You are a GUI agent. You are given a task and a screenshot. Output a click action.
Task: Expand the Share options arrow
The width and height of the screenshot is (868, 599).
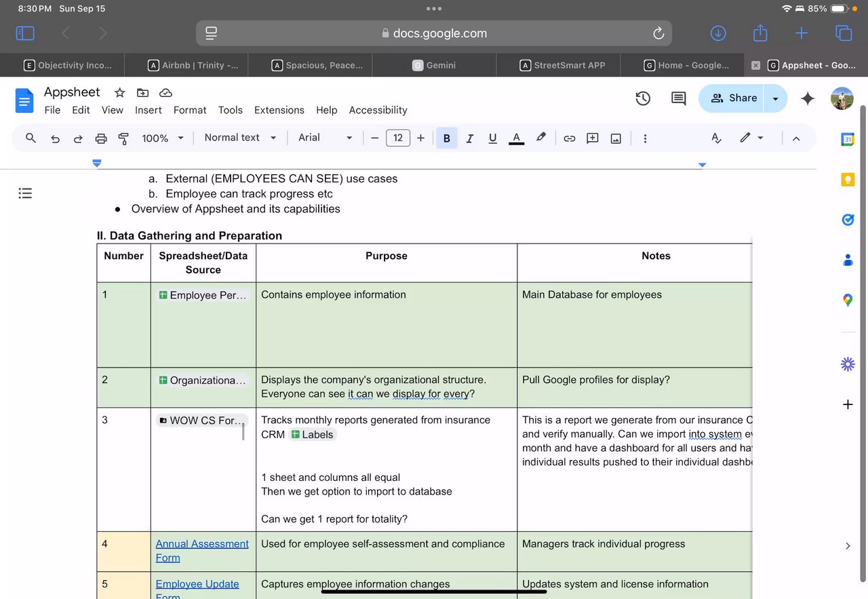[x=776, y=98]
